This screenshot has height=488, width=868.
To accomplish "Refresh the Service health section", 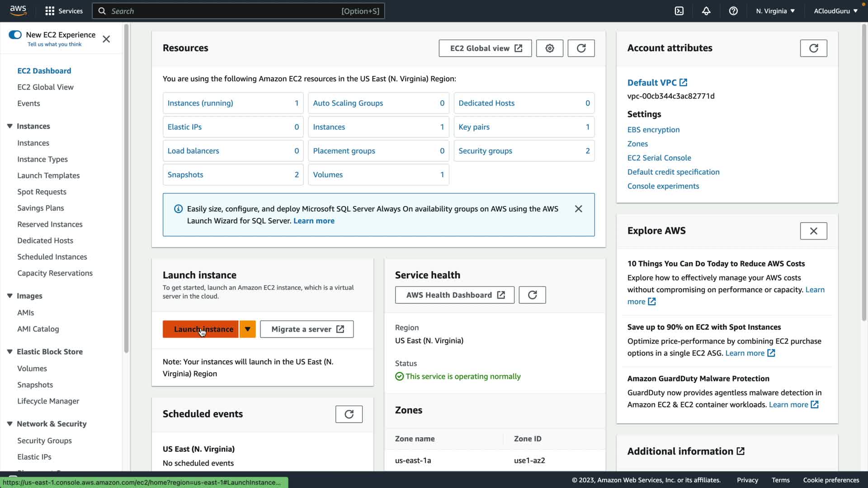I will [532, 295].
